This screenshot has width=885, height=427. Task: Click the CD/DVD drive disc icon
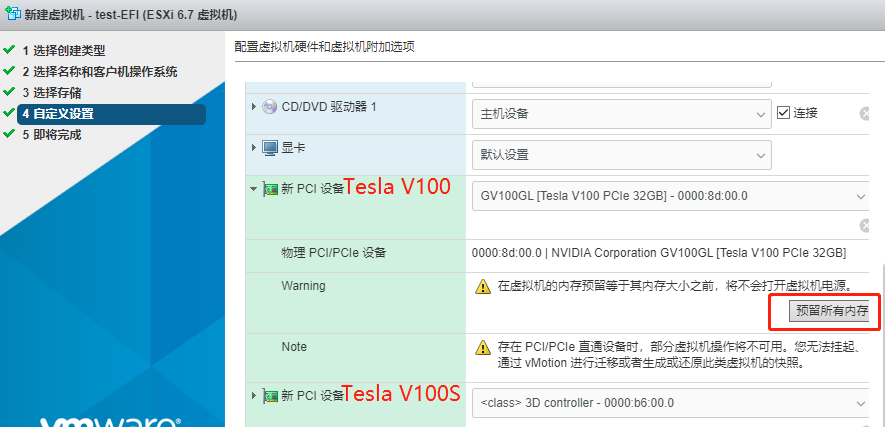[270, 107]
